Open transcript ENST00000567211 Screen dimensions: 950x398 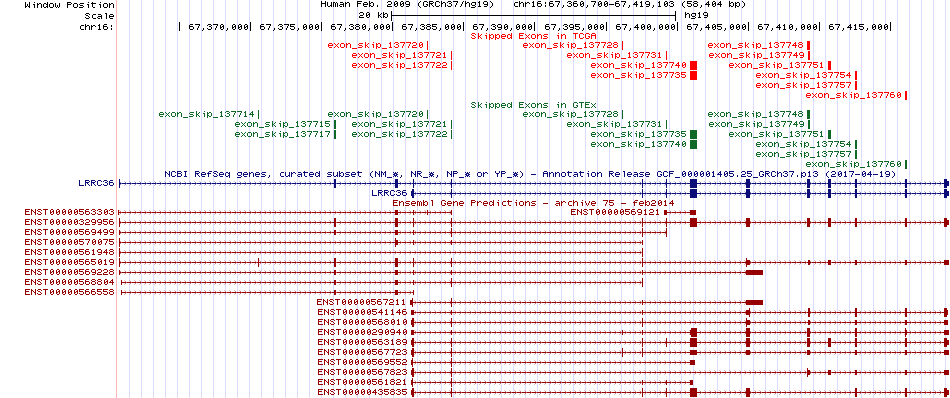(362, 302)
